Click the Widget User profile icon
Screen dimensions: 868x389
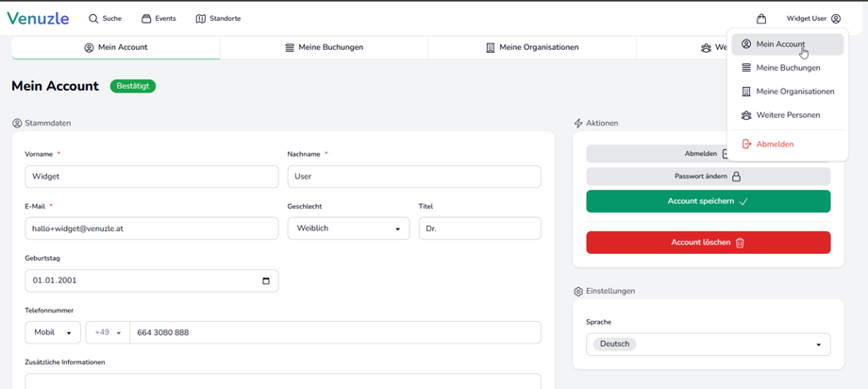[x=836, y=19]
